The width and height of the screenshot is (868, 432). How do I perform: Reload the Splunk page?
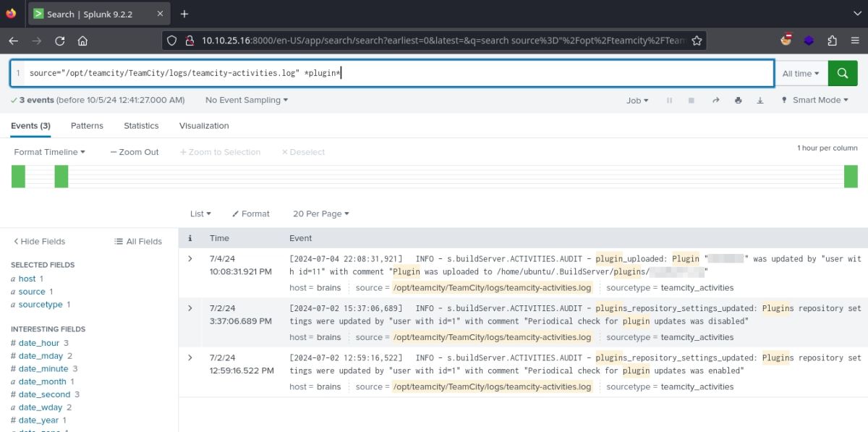pyautogui.click(x=60, y=41)
